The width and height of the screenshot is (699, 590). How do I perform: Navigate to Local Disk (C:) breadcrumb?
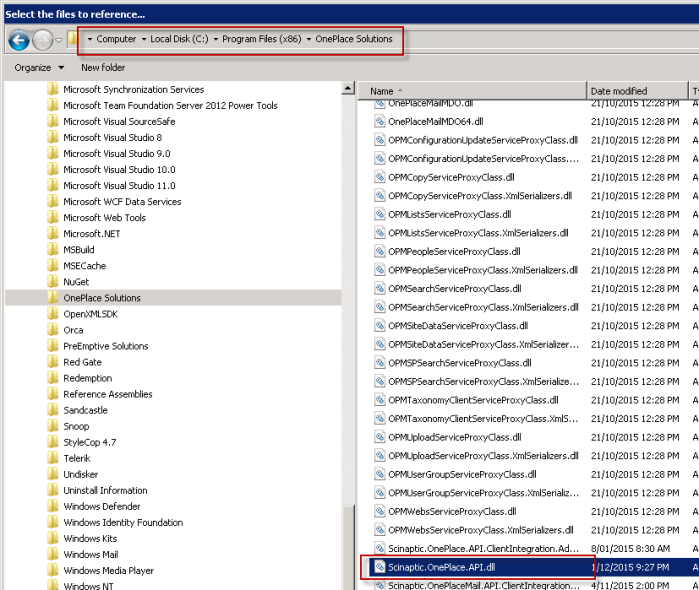pos(179,39)
